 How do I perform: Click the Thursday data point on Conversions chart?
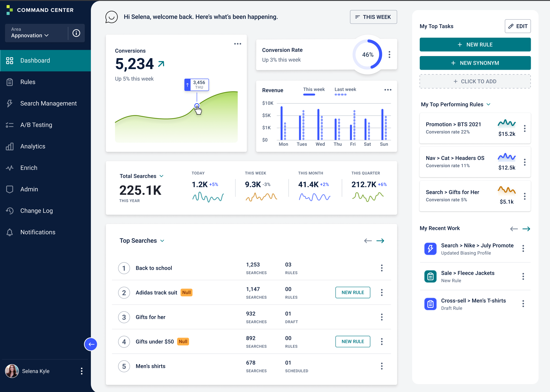pos(197,106)
